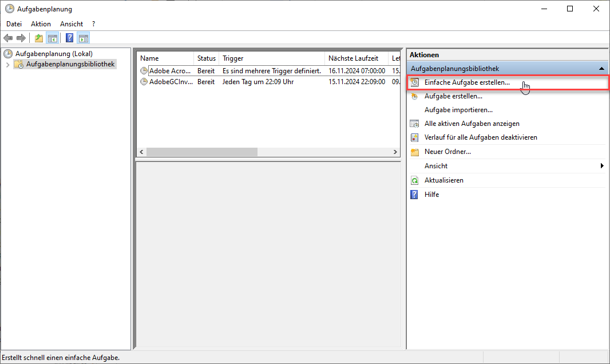The width and height of the screenshot is (610, 364).
Task: Click Einfache Aufgabe erstellen
Action: tap(466, 82)
